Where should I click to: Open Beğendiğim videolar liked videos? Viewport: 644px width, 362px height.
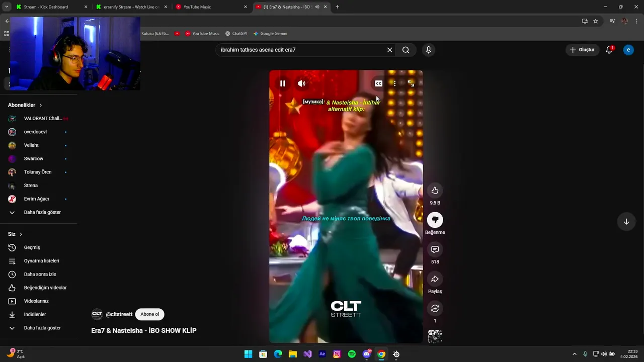click(38, 288)
